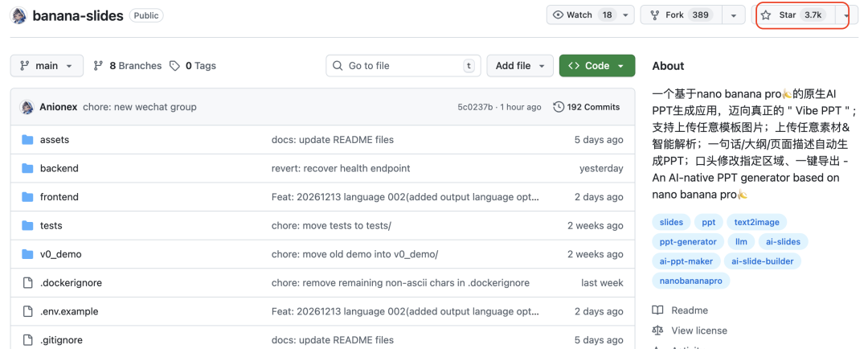
Task: Click 'yesterday' timestamp on backend row
Action: point(601,168)
